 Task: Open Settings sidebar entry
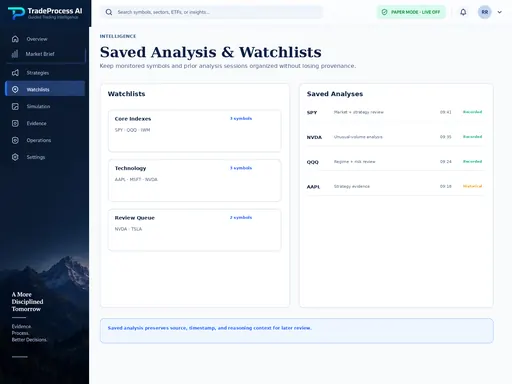(x=45, y=157)
